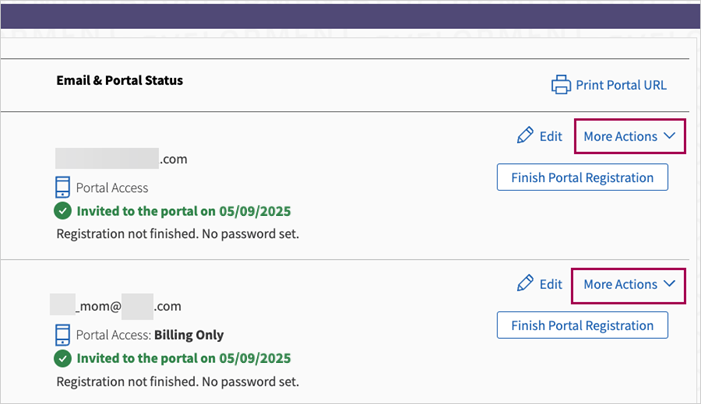Screen dimensions: 701x404
Task: Click the phone icon beside Billing Only access
Action: tap(63, 335)
